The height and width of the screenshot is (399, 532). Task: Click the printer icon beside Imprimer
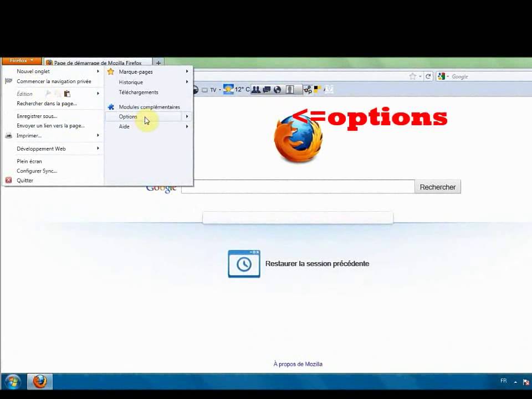click(x=9, y=135)
